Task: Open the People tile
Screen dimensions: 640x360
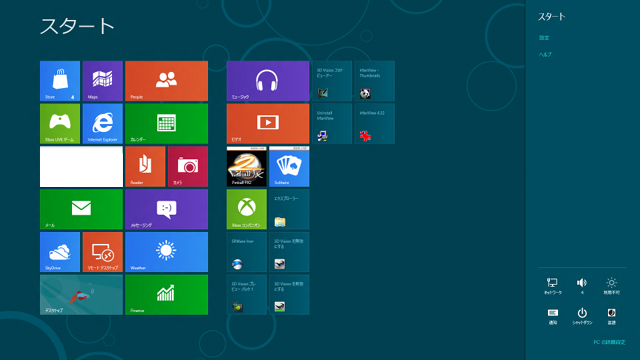Action: [167, 81]
